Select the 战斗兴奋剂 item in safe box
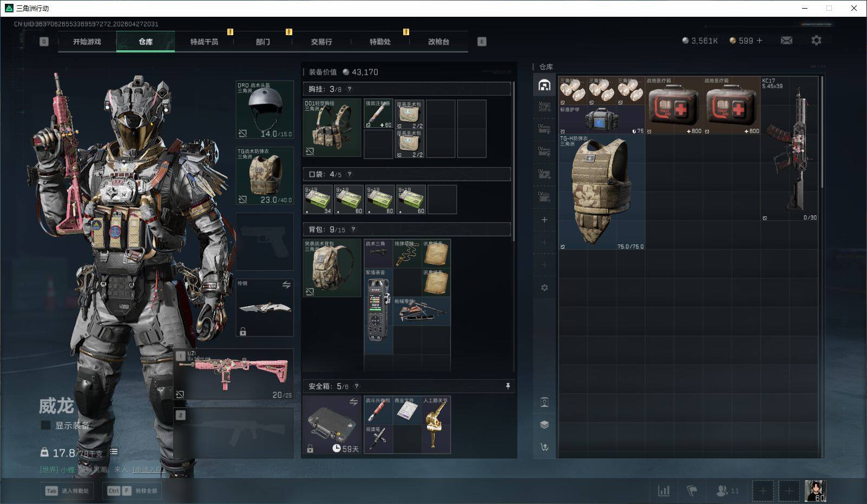867x504 pixels. (378, 410)
